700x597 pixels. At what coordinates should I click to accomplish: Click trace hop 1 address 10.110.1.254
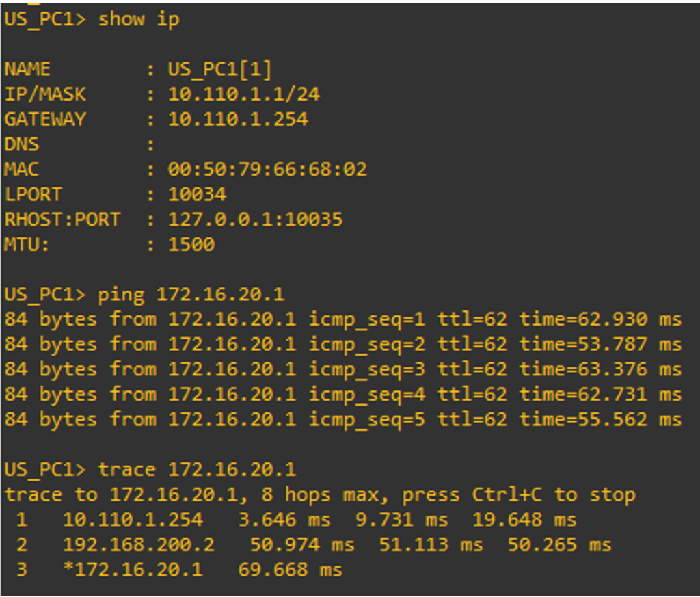click(x=133, y=520)
